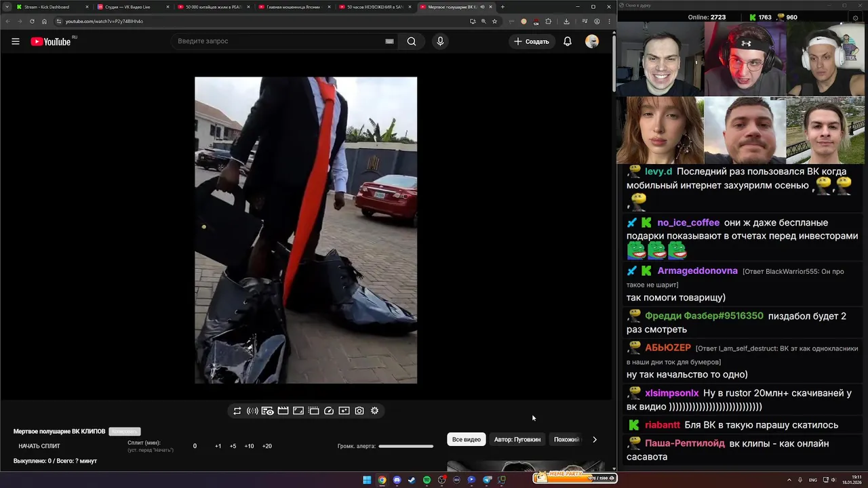Go back in browser history
Screen dimensions: 868x488
pyautogui.click(x=7, y=21)
